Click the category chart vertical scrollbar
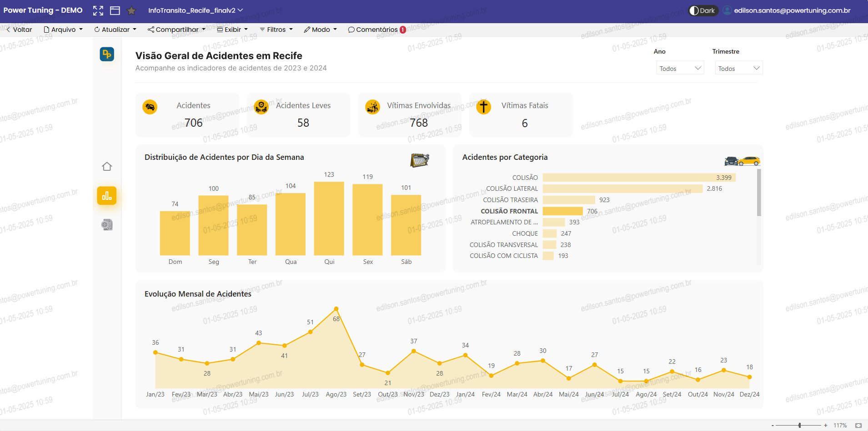This screenshot has width=868, height=431. 758,193
